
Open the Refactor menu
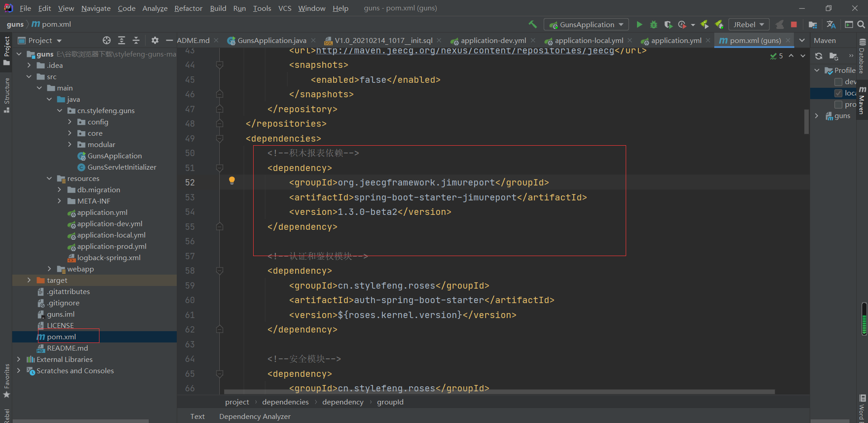point(188,8)
